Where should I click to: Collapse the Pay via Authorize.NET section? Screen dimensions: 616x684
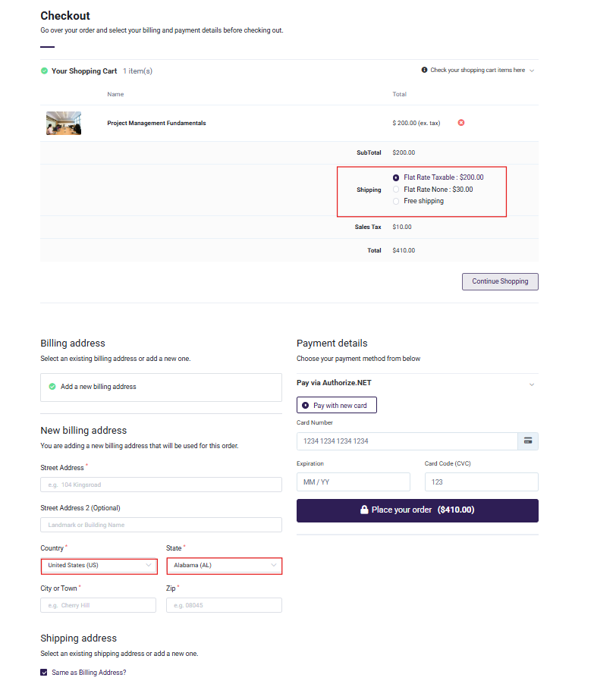tap(532, 384)
